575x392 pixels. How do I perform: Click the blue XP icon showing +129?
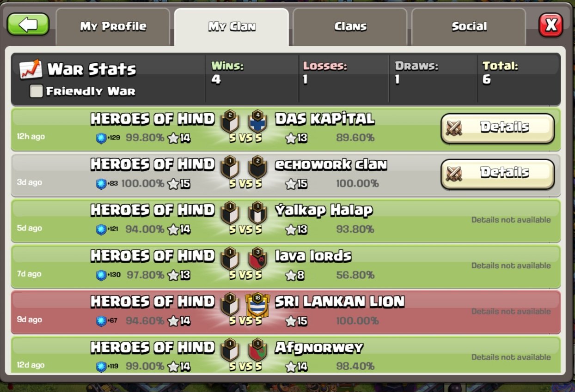click(x=101, y=138)
